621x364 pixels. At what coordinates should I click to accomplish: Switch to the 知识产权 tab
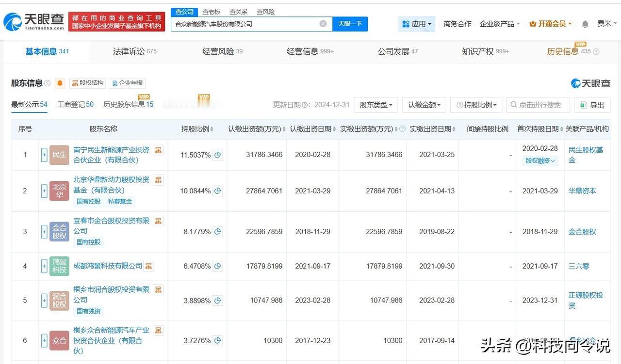tap(485, 51)
